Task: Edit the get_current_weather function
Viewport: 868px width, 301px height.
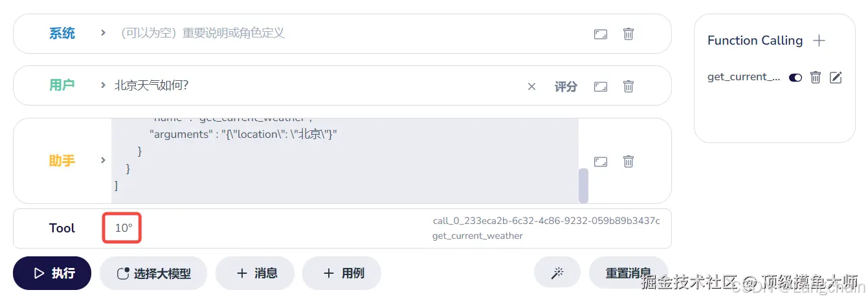Action: tap(836, 77)
